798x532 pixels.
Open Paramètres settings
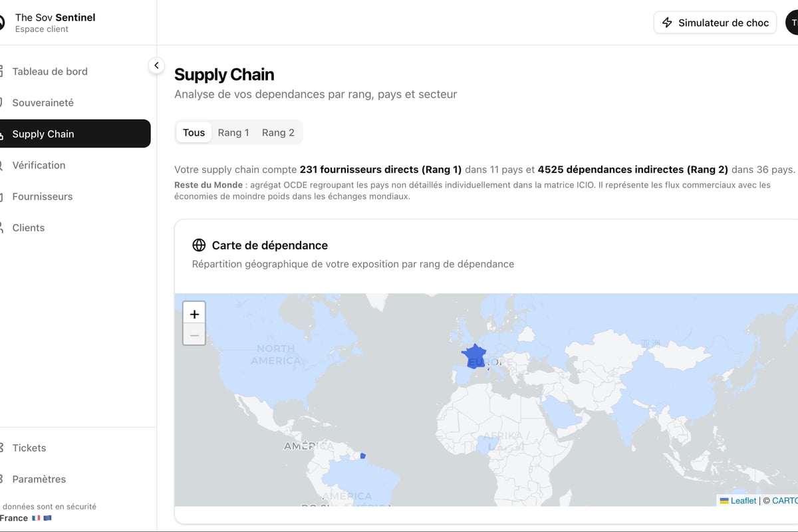(39, 479)
